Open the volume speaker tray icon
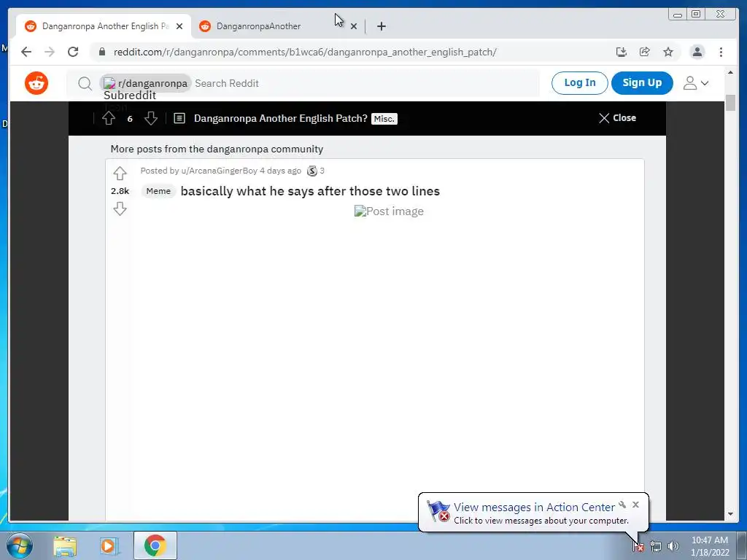747x560 pixels. (673, 546)
